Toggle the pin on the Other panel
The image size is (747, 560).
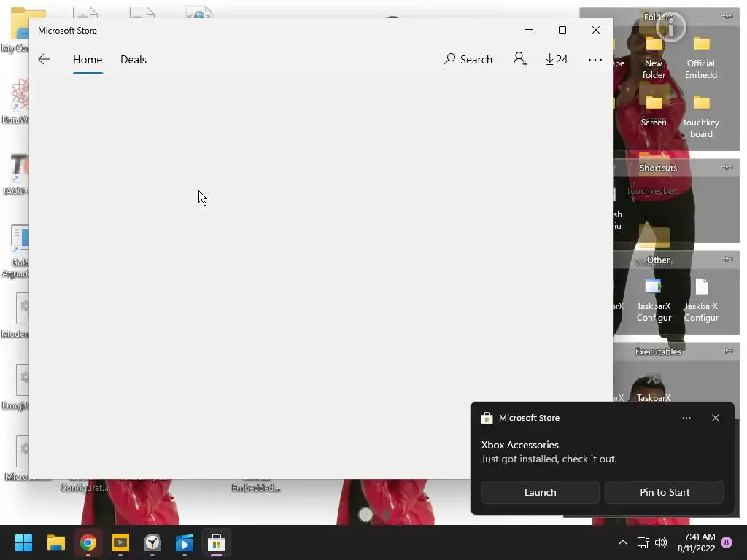[x=727, y=260]
